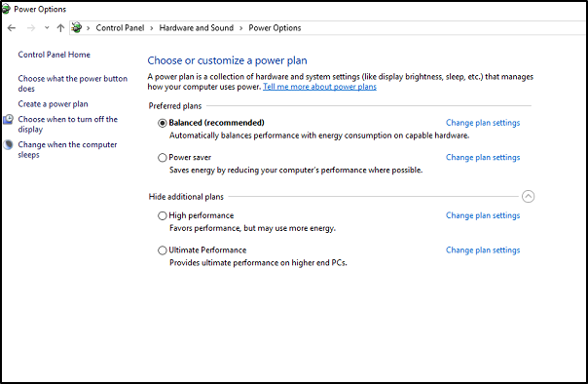Select Power saver plan
The height and width of the screenshot is (384, 588).
pyautogui.click(x=162, y=157)
